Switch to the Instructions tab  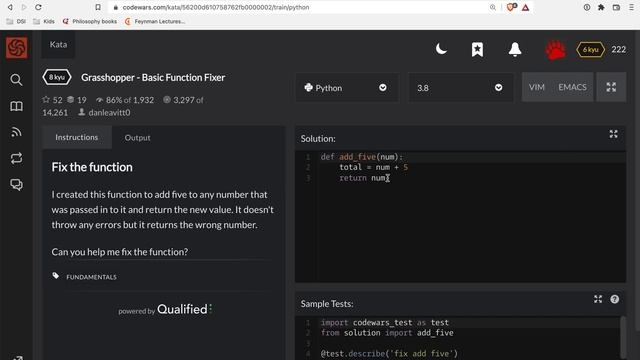[x=77, y=137]
